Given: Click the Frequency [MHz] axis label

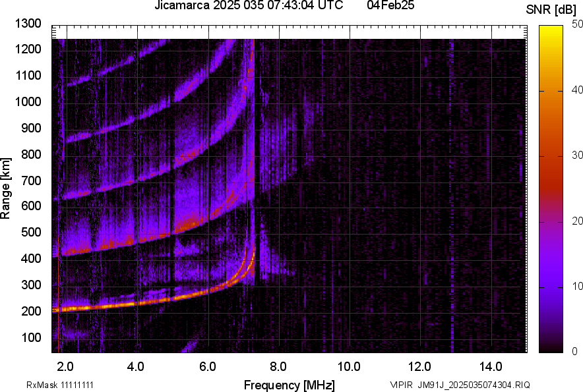Looking at the screenshot, I should point(289,385).
